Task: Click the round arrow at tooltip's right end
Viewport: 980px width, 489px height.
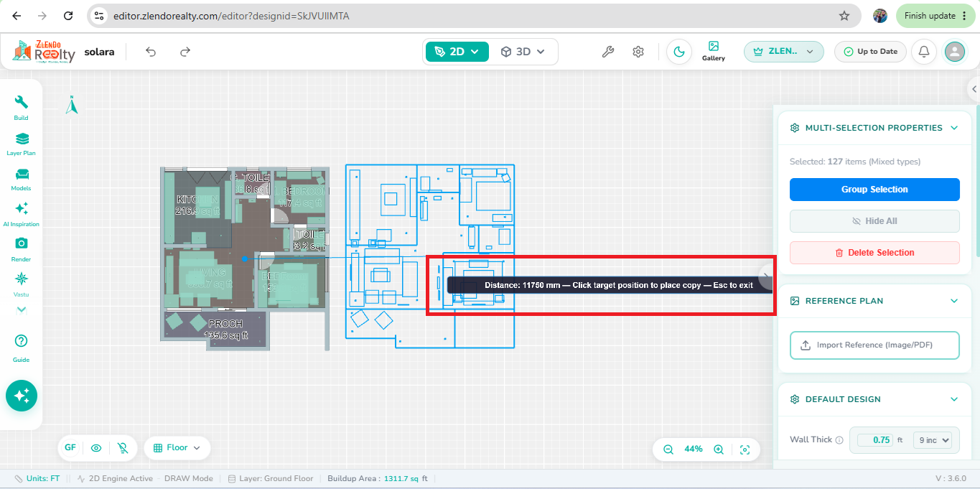Action: pos(766,276)
